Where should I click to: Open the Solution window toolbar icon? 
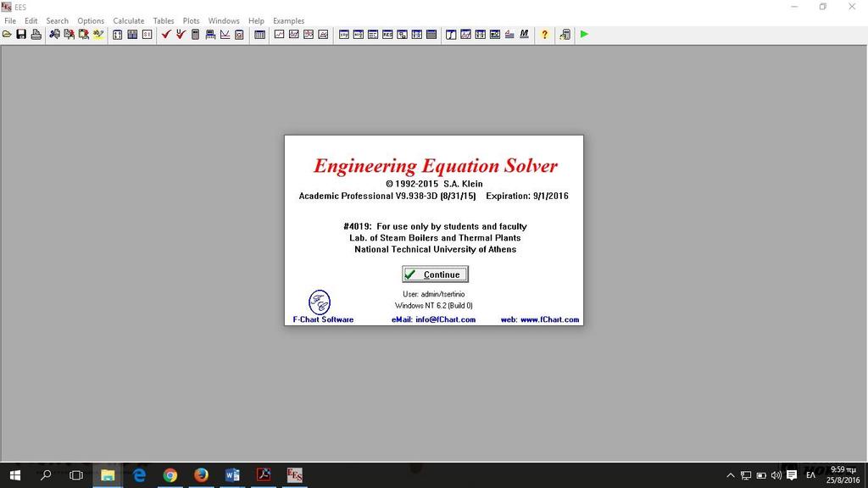click(x=373, y=34)
